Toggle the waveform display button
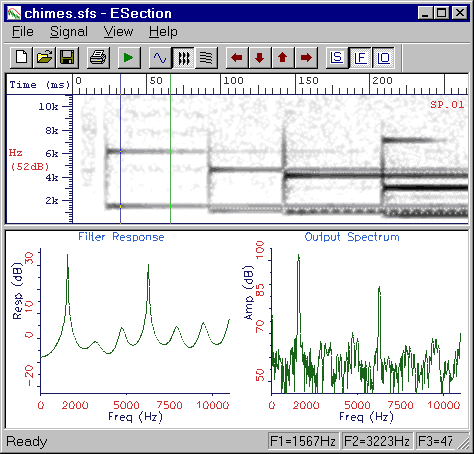The image size is (474, 454). pos(160,58)
